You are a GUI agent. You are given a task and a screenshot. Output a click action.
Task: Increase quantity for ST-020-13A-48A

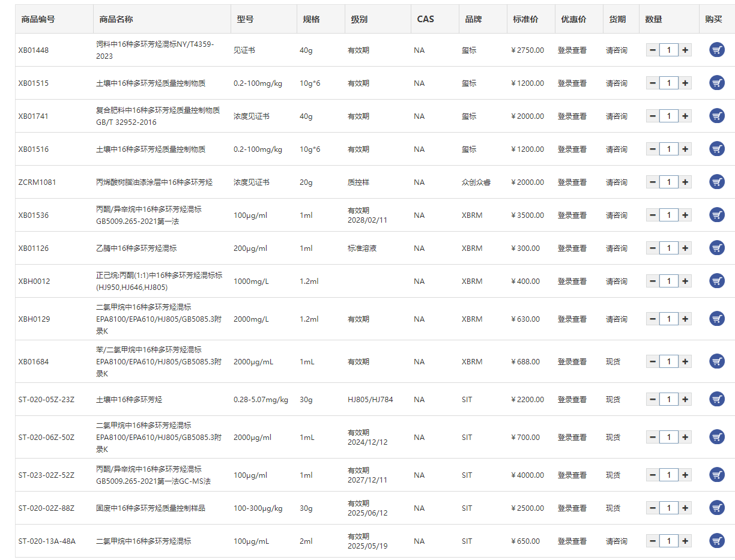[685, 541]
